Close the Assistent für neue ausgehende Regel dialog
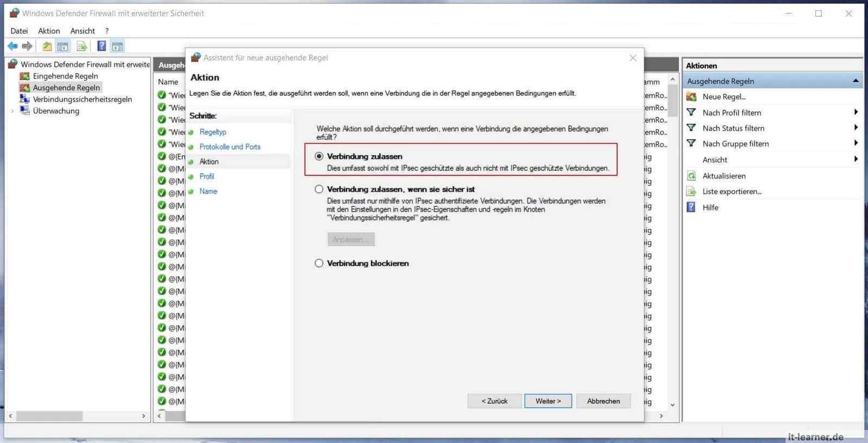Viewport: 868px width, 443px height. [633, 58]
